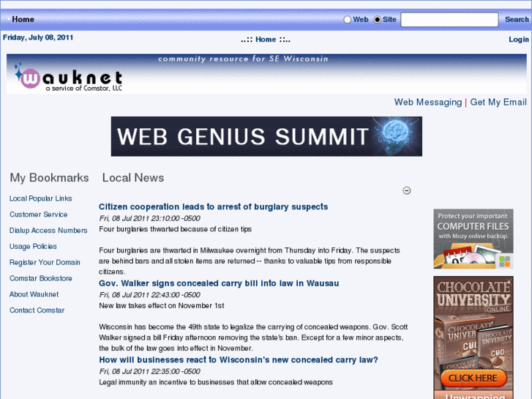Open the About Wauknet bookmark

(34, 294)
